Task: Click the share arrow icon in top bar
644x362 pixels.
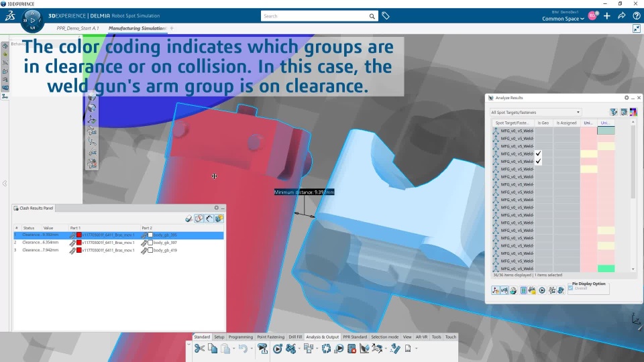Action: click(x=622, y=16)
